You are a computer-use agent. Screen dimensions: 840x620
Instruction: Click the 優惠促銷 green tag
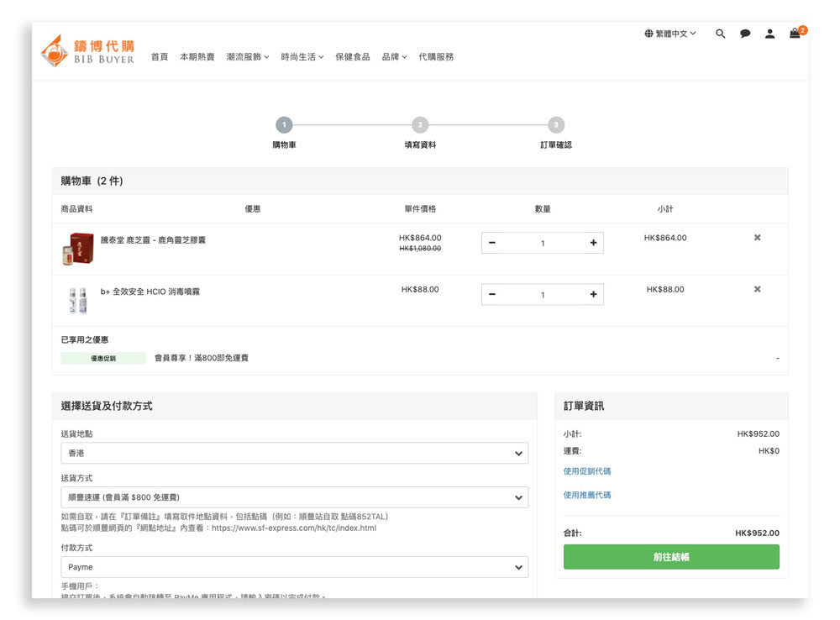[103, 358]
